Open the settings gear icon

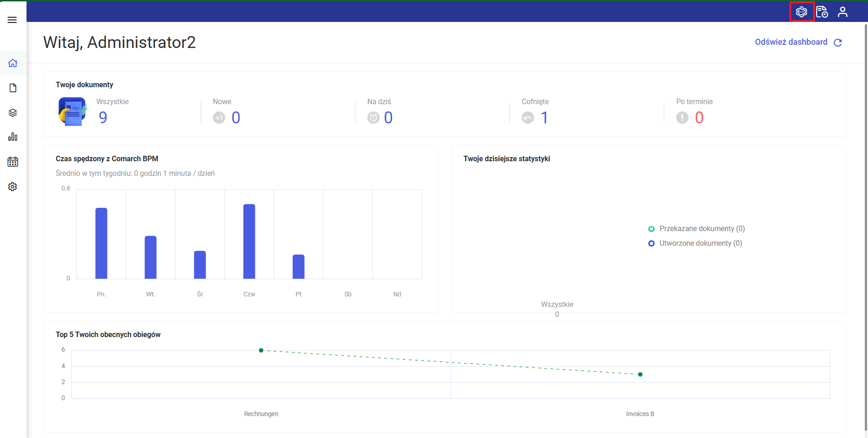13,187
